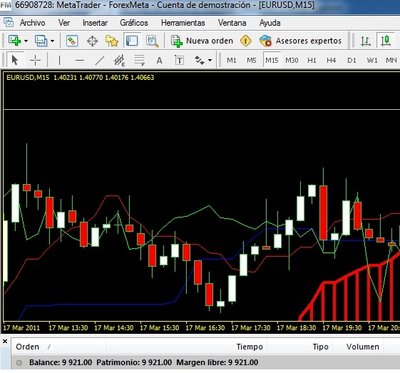This screenshot has height=373, width=400.
Task: Select the arrow cursor tool
Action: tap(15, 60)
